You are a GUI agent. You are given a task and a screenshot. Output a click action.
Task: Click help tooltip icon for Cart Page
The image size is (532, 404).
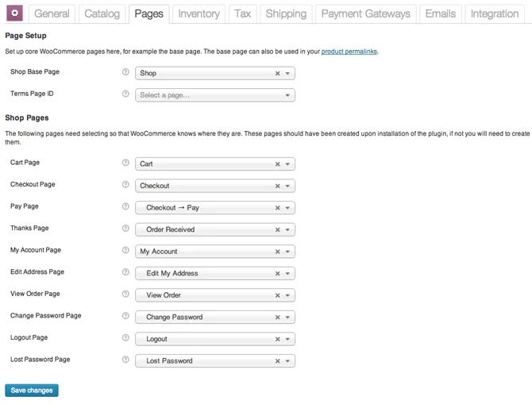point(125,163)
